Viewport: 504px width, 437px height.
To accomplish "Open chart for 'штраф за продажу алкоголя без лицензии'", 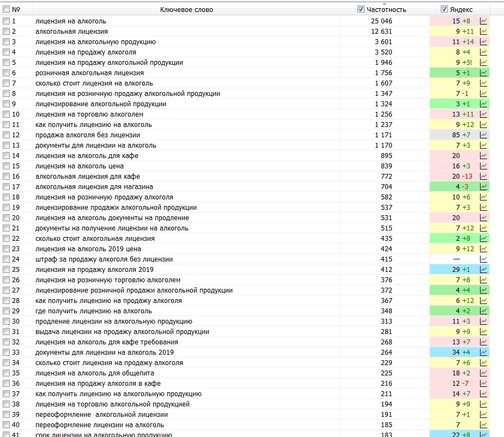I will click(483, 259).
